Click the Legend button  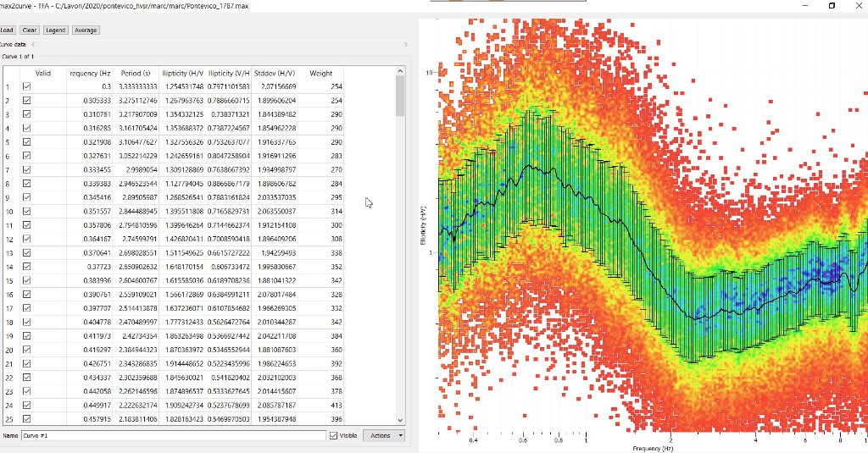55,30
